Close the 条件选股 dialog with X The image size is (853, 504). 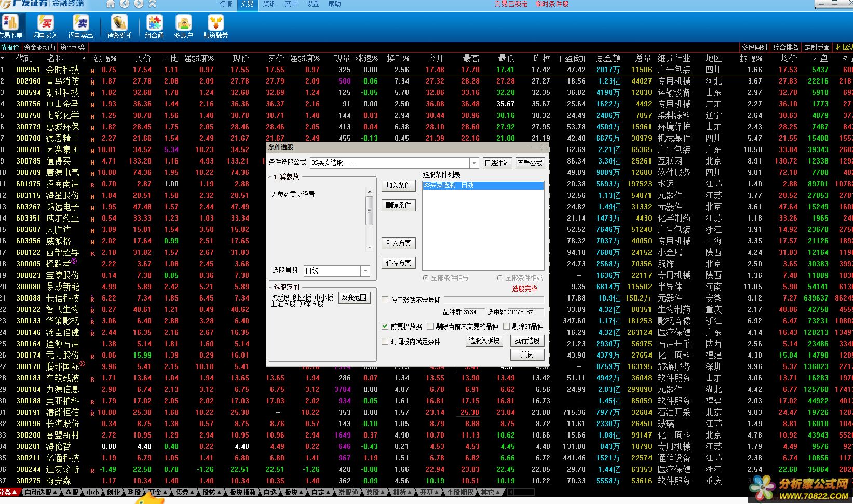[544, 147]
